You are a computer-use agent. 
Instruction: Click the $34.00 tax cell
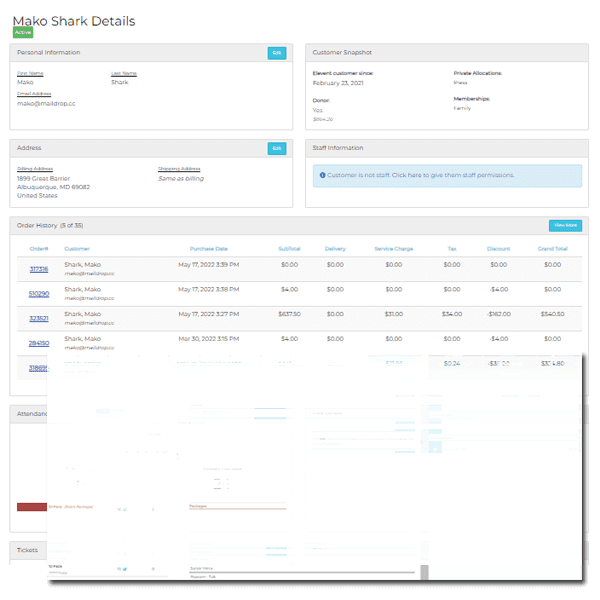452,314
